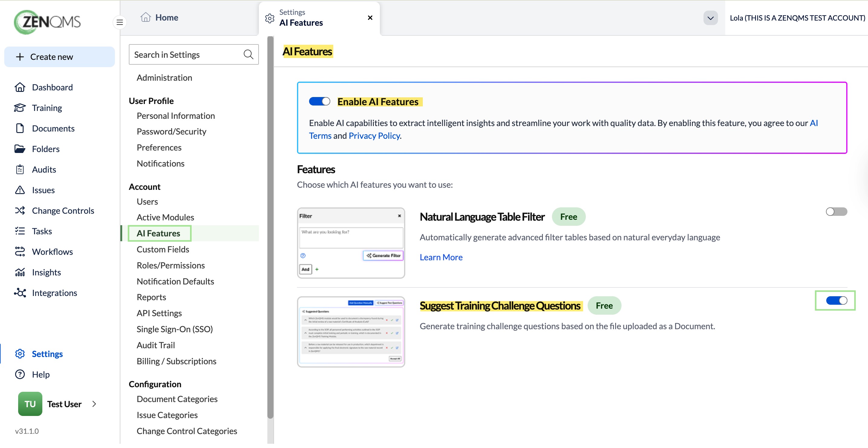Click the Home tab house icon

[x=145, y=17]
